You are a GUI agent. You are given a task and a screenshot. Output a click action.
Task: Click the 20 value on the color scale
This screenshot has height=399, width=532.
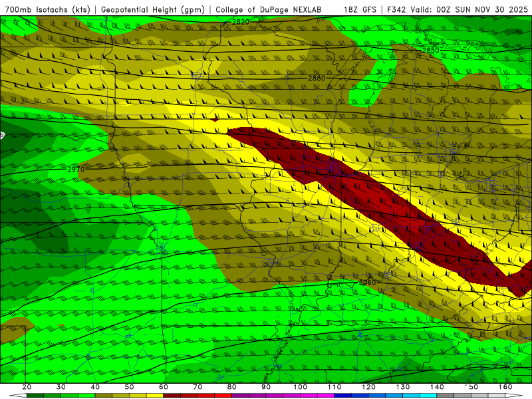(27, 387)
